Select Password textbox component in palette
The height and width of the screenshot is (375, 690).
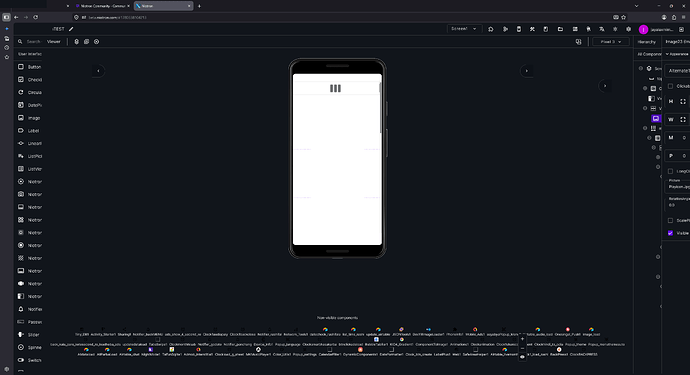[x=29, y=322]
